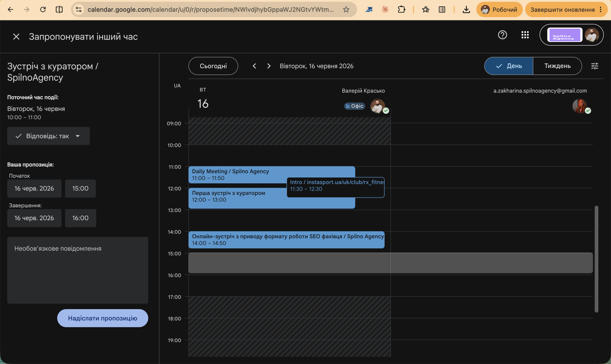Click Валерій Красько avatar in calendar header
The image size is (611, 364).
[378, 106]
